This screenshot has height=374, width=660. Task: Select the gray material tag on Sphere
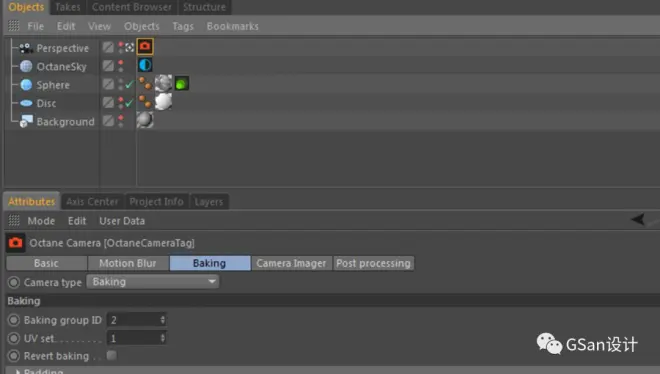coord(163,83)
